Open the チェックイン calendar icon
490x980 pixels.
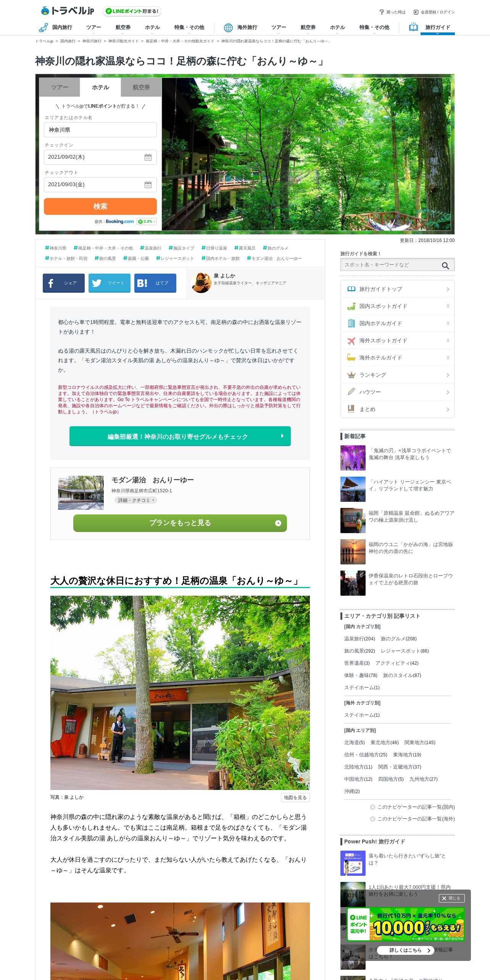(148, 157)
